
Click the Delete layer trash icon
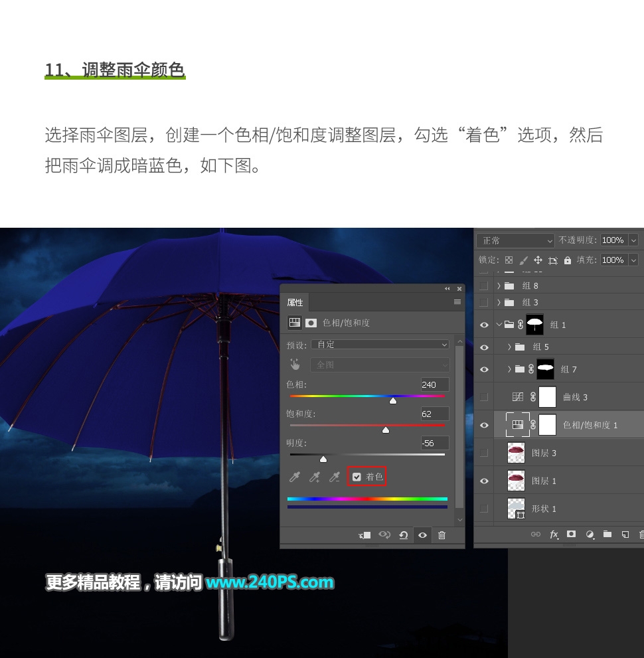coord(641,535)
